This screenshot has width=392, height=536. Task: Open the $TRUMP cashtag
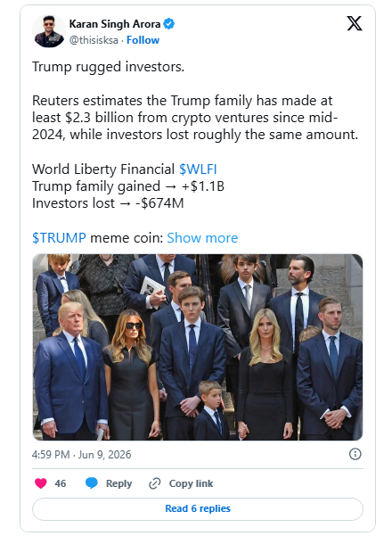point(59,237)
